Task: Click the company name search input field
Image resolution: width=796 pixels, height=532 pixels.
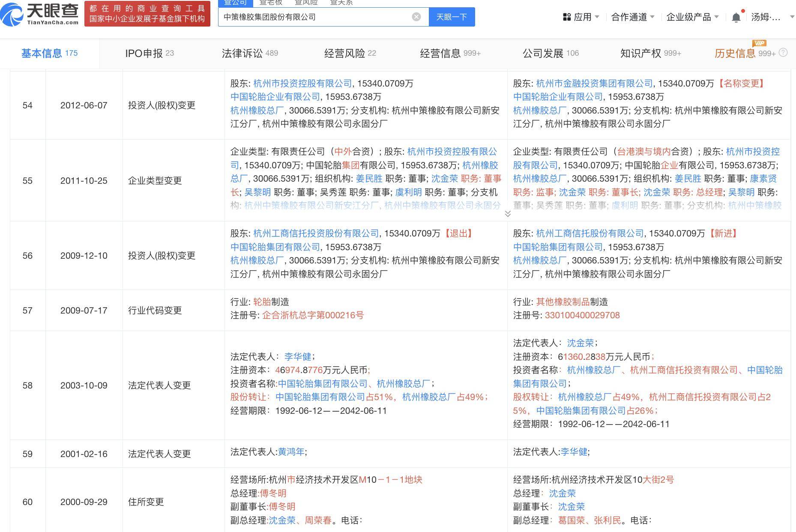Action: 315,17
